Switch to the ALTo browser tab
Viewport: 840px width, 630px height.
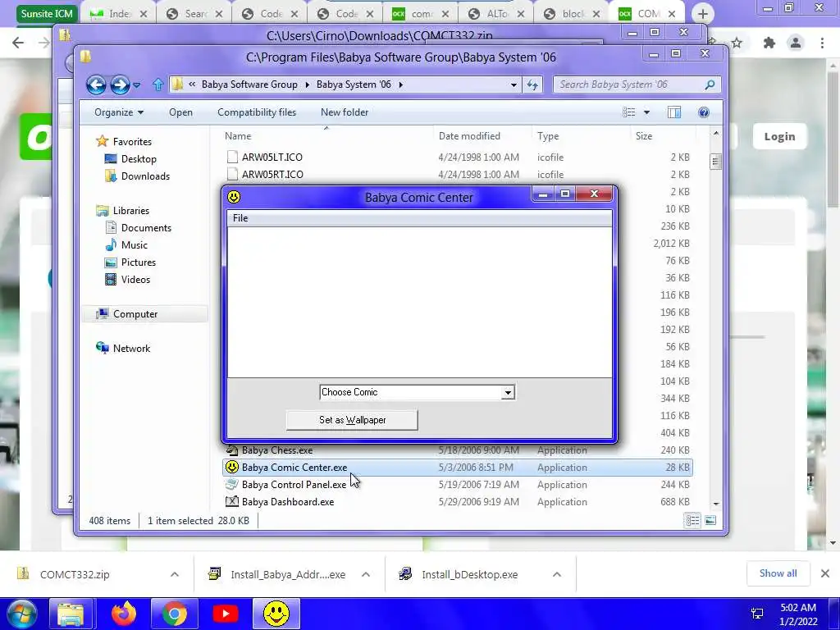(495, 14)
